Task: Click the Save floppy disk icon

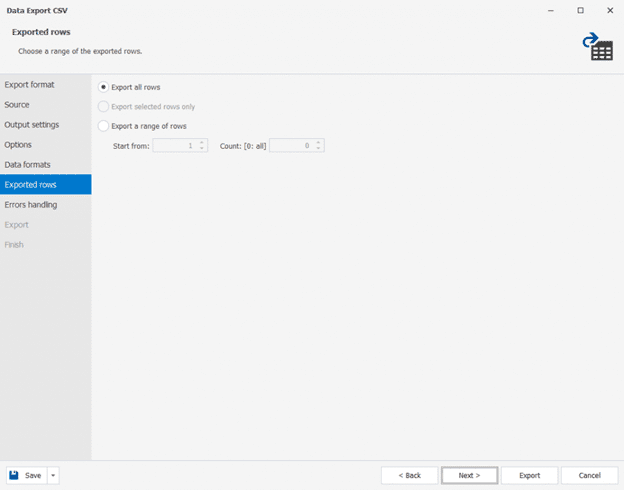Action: pyautogui.click(x=15, y=475)
